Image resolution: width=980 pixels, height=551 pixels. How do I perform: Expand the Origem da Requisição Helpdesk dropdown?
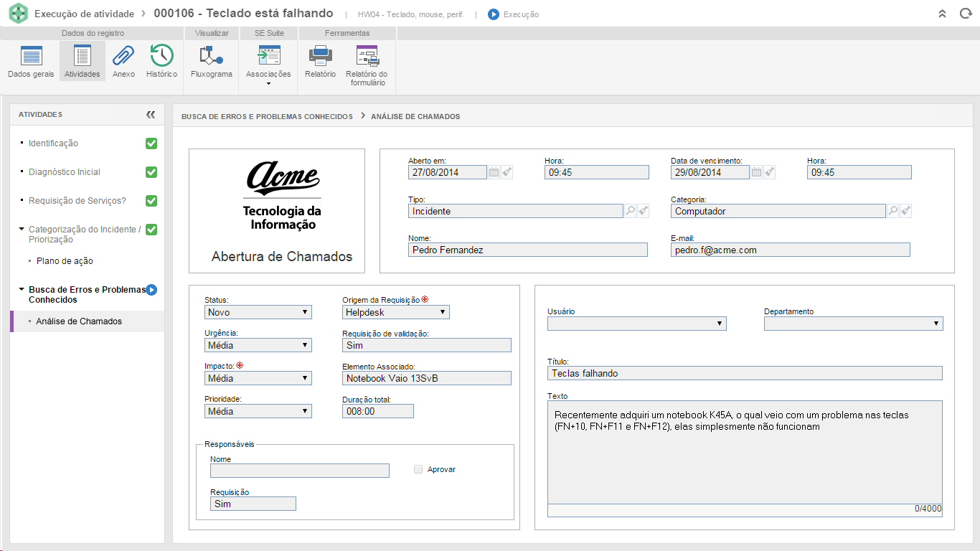click(x=396, y=312)
